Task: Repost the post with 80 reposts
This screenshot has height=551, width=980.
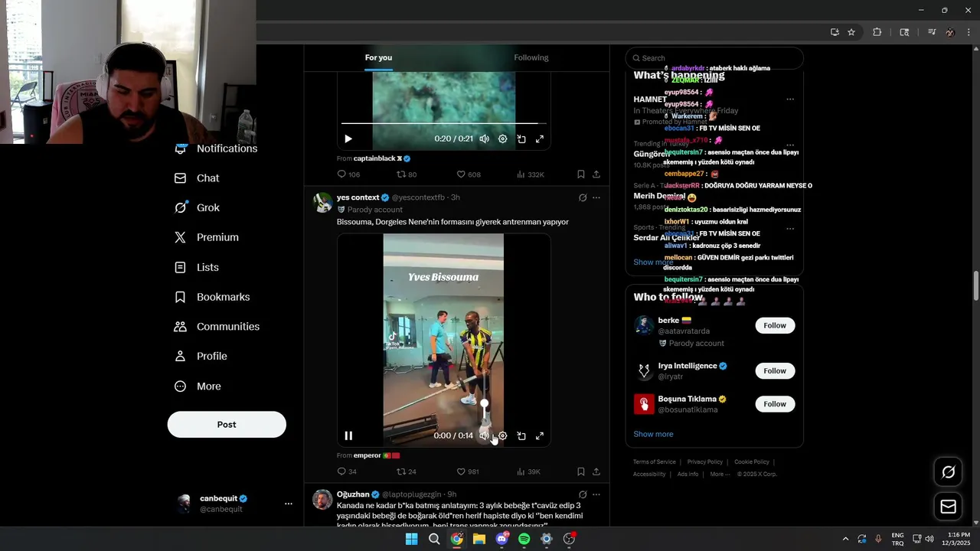Action: (407, 174)
